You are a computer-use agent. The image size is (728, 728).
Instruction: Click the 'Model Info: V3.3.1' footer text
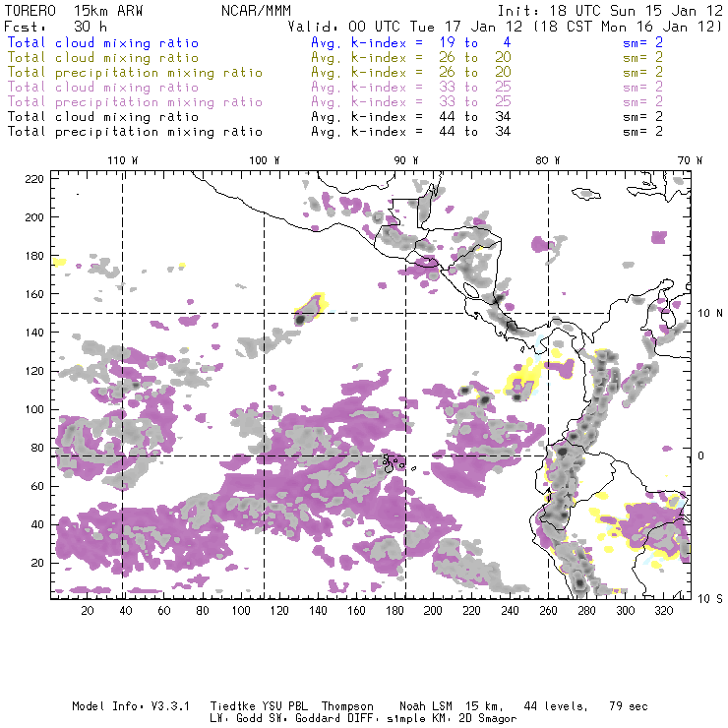tap(131, 706)
